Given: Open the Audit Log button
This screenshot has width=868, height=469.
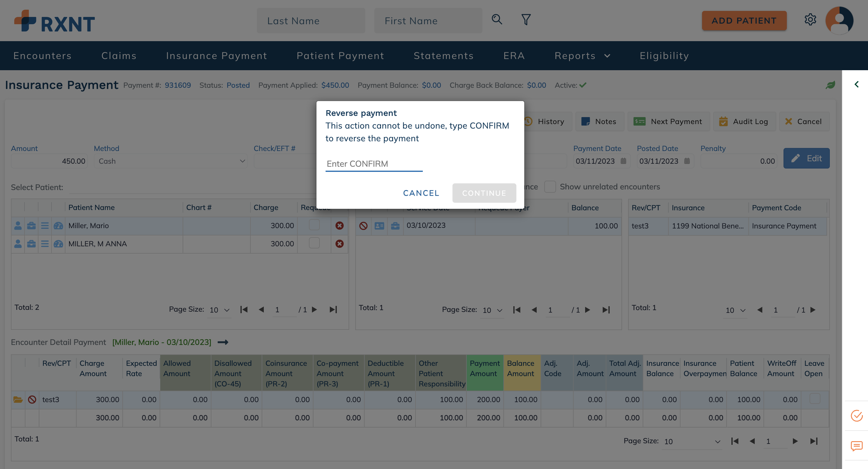Looking at the screenshot, I should [744, 122].
